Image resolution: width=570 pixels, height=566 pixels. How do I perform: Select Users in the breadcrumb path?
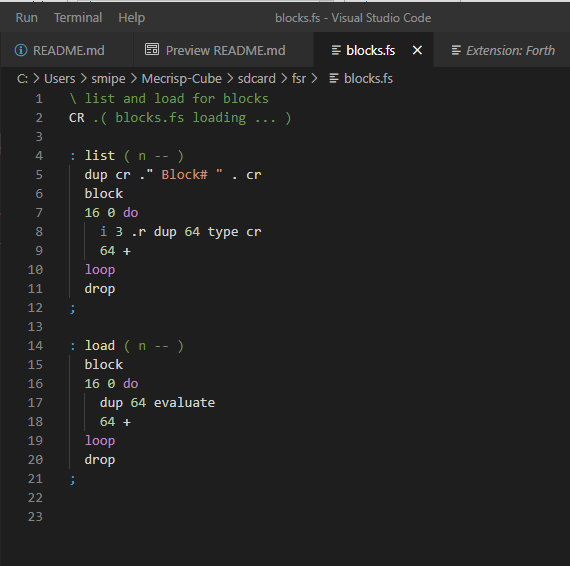pyautogui.click(x=60, y=79)
